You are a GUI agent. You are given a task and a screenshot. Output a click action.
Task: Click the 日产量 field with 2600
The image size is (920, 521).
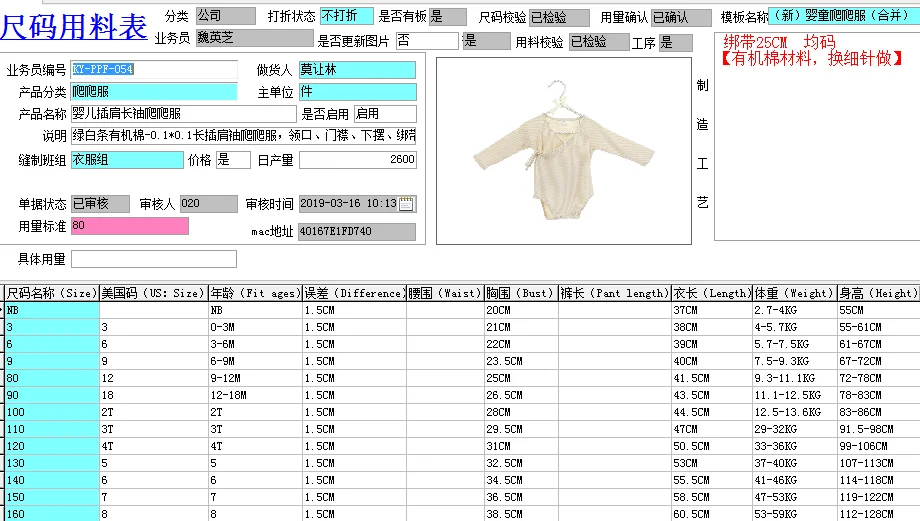pos(358,160)
